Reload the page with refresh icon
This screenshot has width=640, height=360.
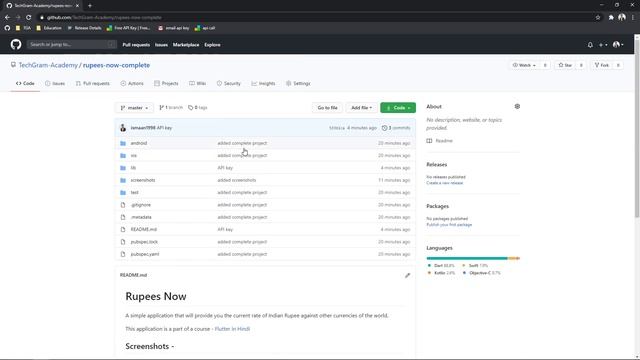[29, 18]
